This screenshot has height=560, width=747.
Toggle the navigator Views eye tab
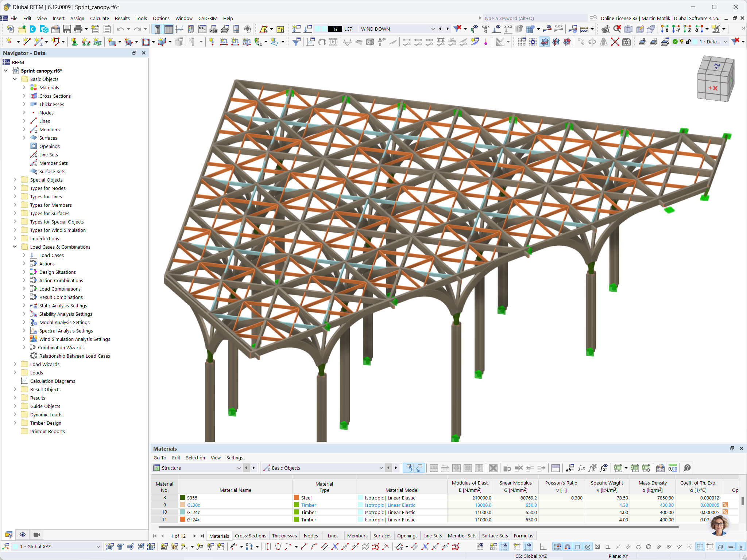23,534
